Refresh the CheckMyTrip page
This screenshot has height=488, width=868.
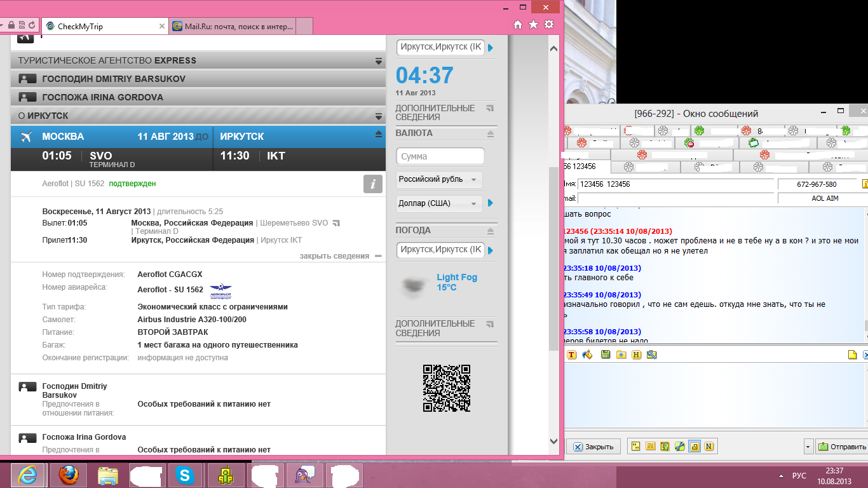pyautogui.click(x=32, y=25)
